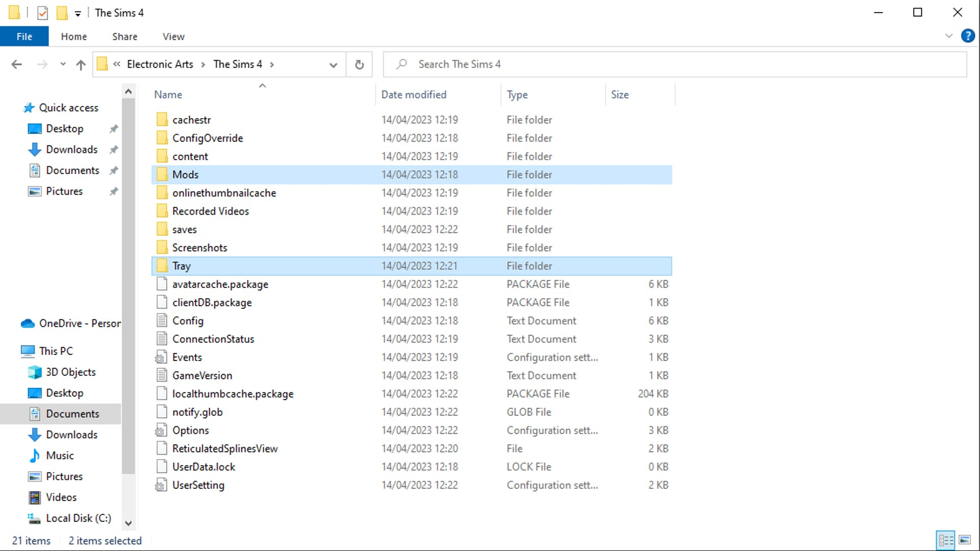Select the pinned Desktop quick access item

point(64,128)
